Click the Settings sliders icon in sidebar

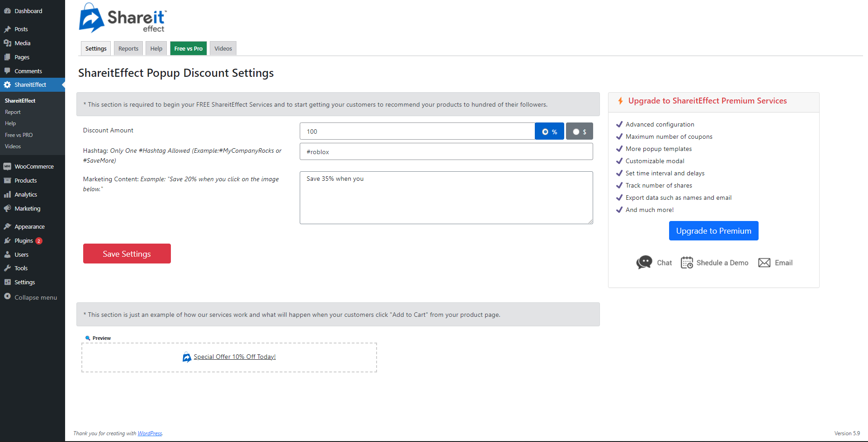(x=7, y=282)
